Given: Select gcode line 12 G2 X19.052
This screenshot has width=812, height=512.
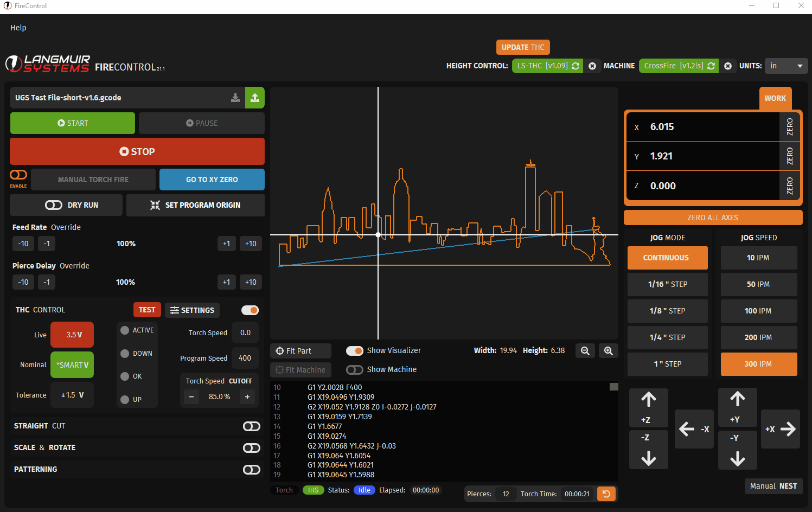Looking at the screenshot, I should [x=372, y=407].
